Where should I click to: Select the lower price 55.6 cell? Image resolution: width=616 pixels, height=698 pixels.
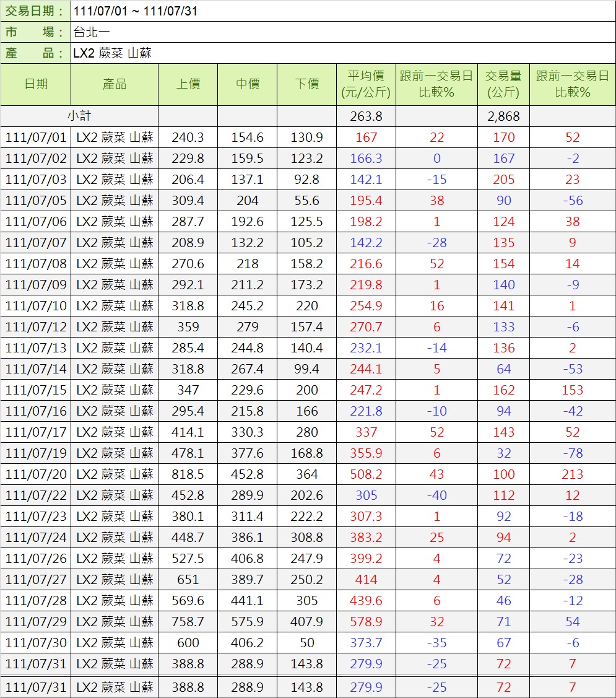306,201
